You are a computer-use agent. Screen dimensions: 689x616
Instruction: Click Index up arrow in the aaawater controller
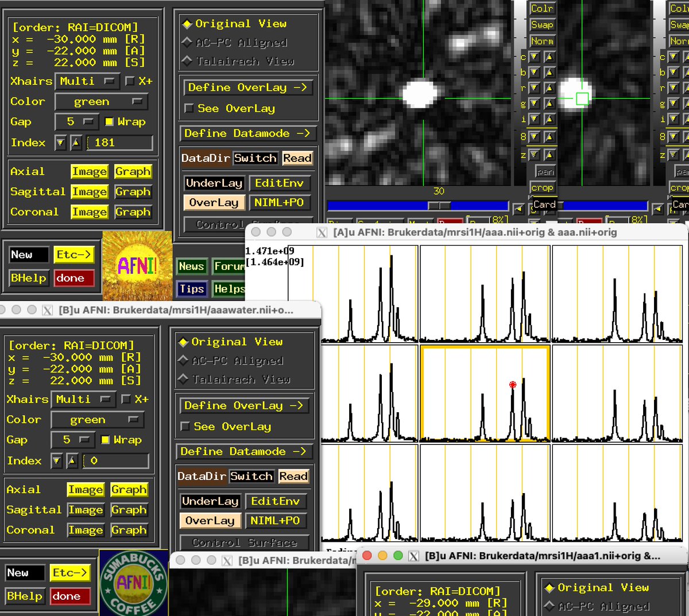[72, 460]
